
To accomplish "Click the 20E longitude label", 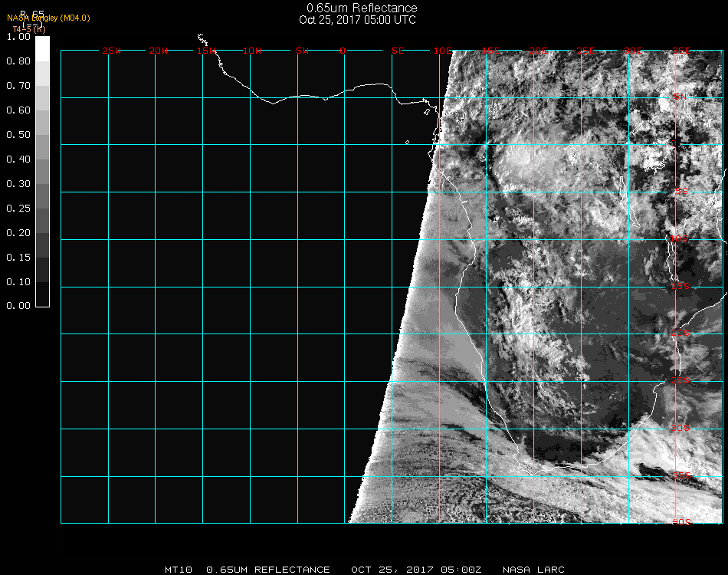I will click(x=539, y=51).
